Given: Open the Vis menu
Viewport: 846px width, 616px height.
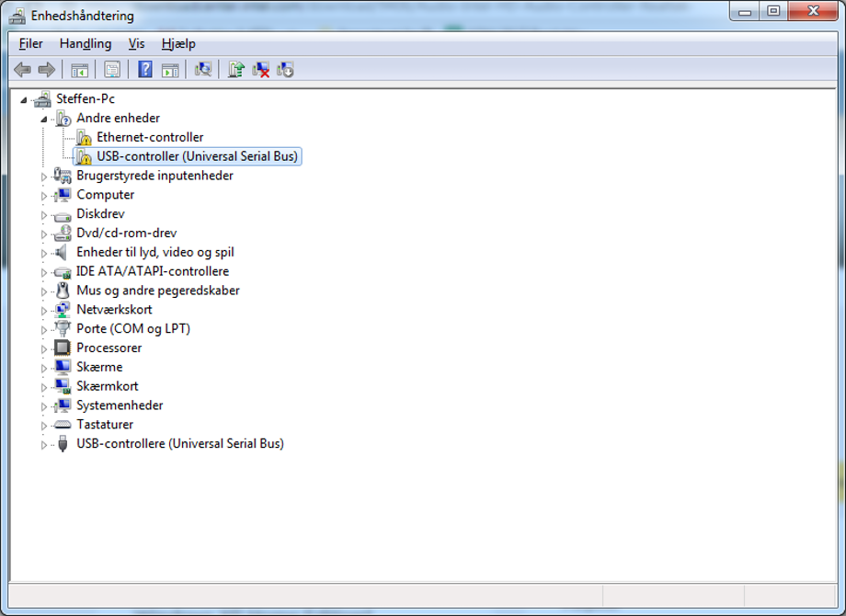Looking at the screenshot, I should [136, 43].
